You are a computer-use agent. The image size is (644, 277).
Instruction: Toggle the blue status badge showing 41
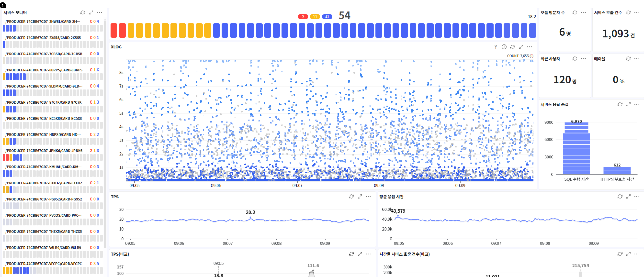click(327, 17)
